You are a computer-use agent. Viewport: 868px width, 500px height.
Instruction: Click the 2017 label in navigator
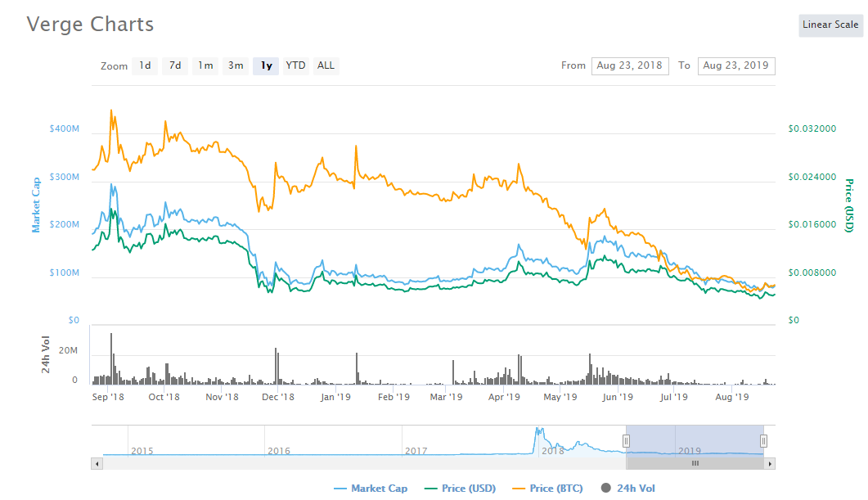(x=416, y=451)
